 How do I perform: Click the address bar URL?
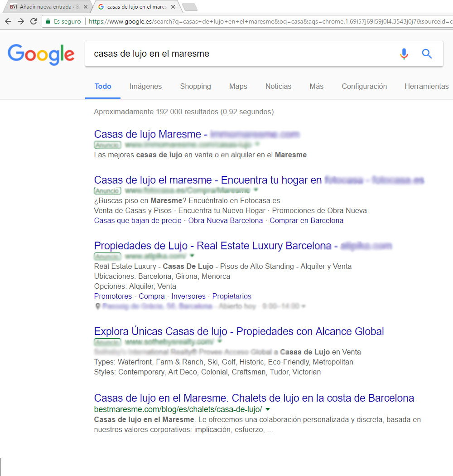pos(270,21)
